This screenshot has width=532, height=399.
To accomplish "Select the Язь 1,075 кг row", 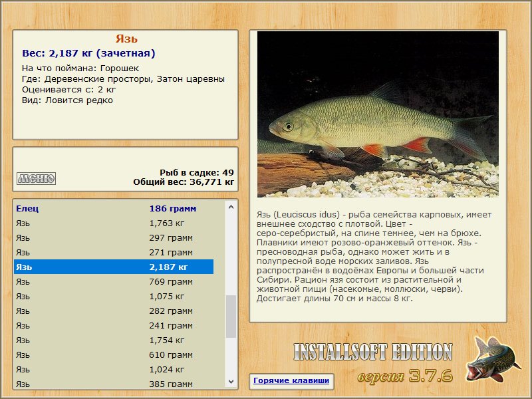I will [114, 296].
